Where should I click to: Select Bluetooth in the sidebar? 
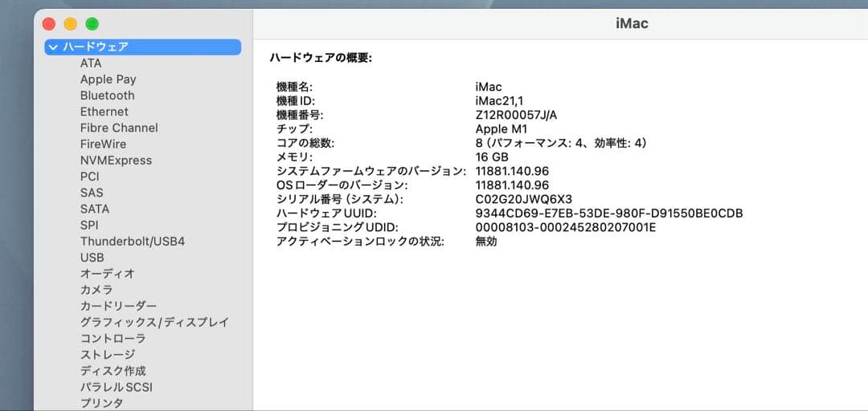click(108, 96)
